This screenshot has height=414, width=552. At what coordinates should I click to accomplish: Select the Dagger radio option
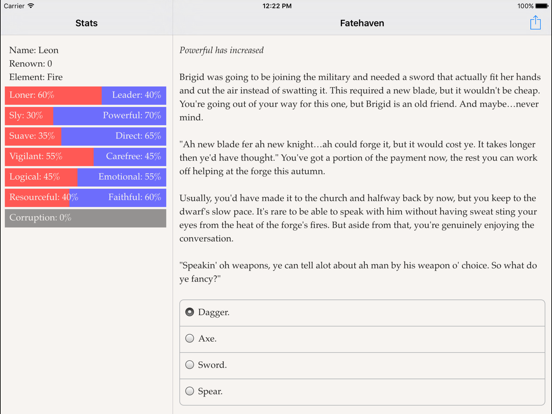click(362, 313)
